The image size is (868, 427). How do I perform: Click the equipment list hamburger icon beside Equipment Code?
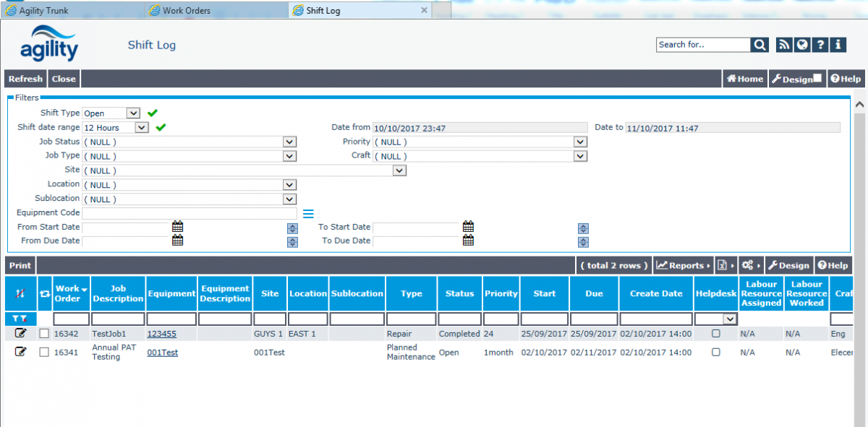(x=308, y=212)
